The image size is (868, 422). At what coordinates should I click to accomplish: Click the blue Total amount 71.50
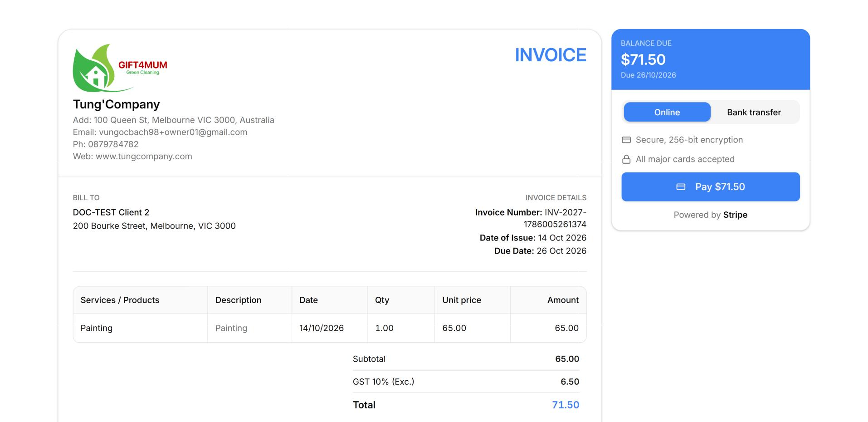[x=566, y=405]
